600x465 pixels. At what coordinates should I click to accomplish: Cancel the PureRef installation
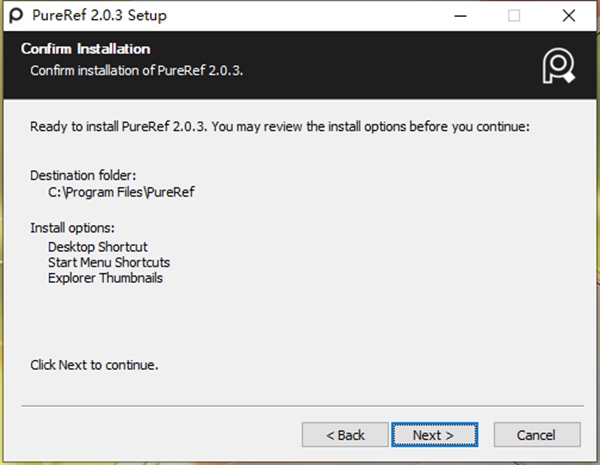click(x=537, y=435)
